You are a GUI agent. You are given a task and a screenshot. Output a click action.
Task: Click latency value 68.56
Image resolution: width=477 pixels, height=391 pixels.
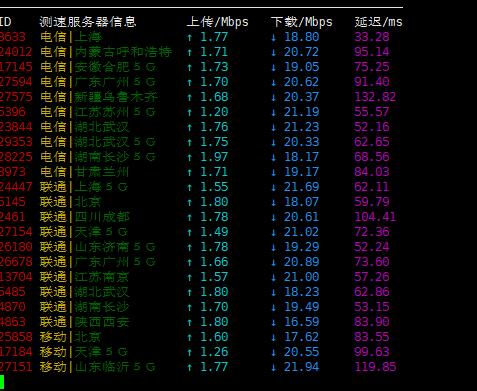372,157
